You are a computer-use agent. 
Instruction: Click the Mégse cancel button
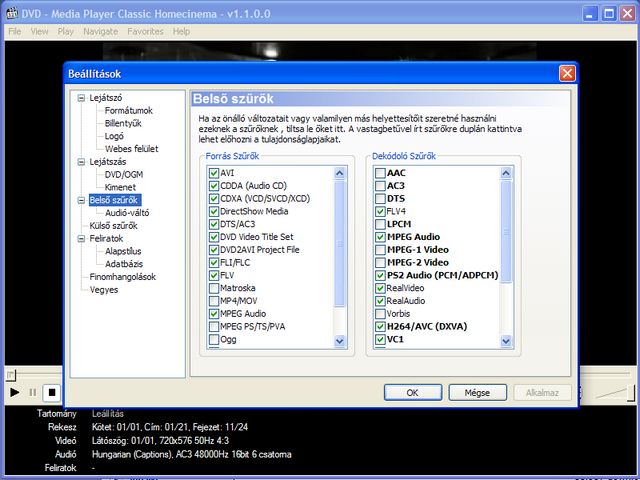pos(477,393)
